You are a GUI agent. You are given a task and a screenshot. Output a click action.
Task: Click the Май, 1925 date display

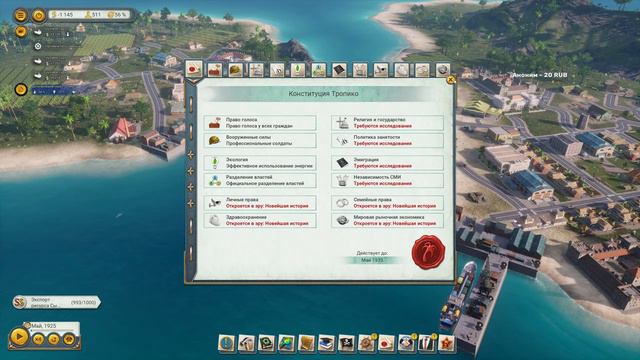coord(44,326)
